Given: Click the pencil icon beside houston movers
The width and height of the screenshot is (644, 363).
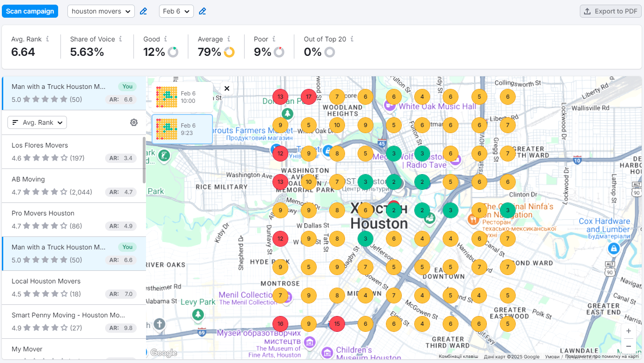Looking at the screenshot, I should coord(143,11).
